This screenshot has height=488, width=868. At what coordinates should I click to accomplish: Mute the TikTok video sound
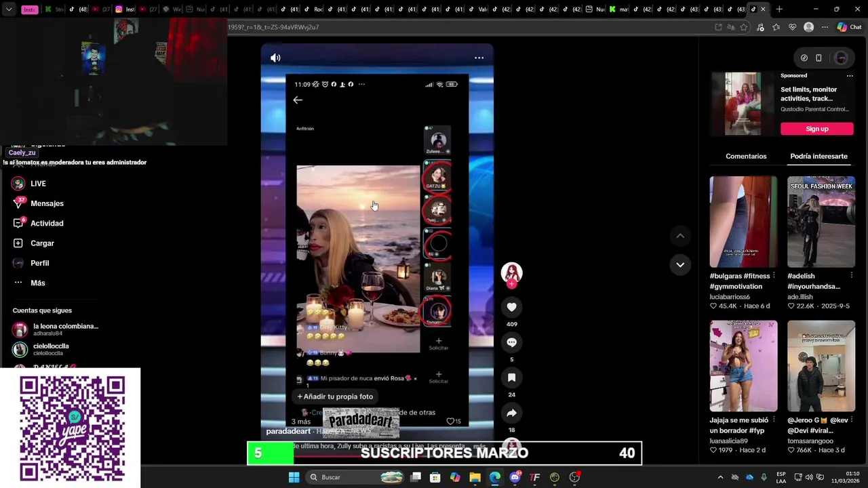click(x=275, y=58)
